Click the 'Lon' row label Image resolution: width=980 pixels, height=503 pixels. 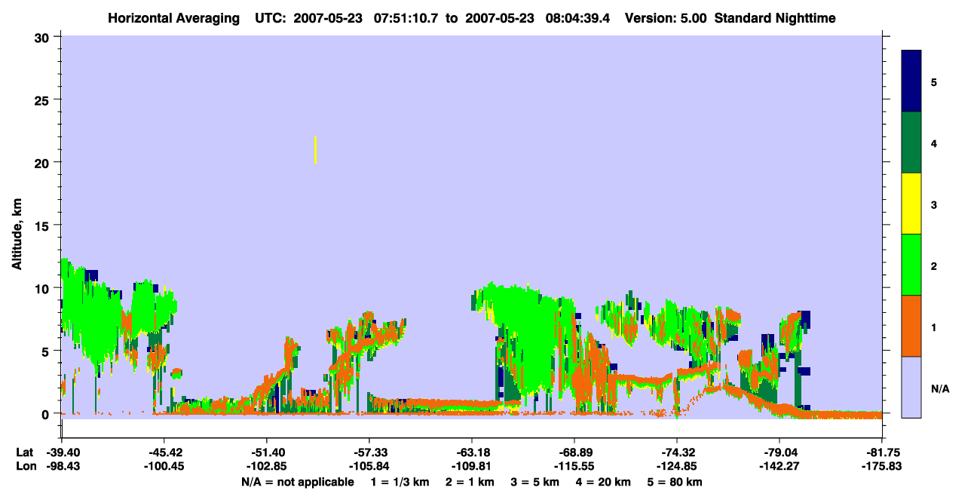[25, 466]
